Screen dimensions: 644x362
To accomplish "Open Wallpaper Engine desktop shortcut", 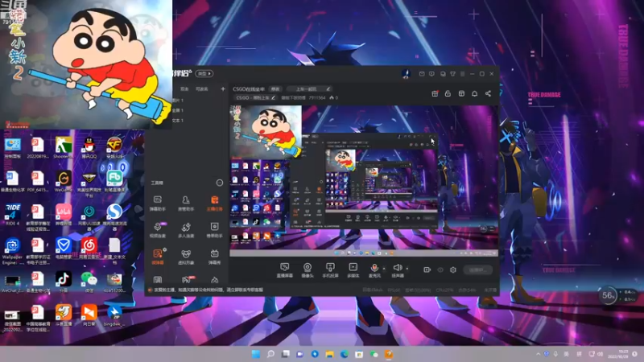I will pyautogui.click(x=12, y=252).
